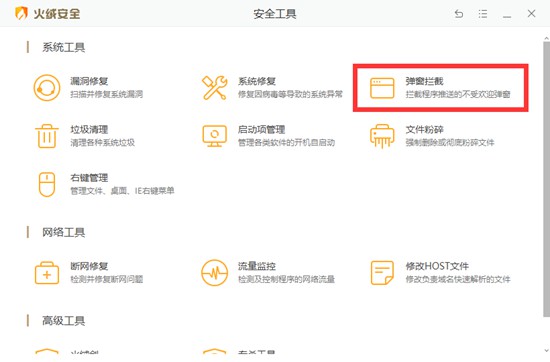
Task: Click the 系统工具 section heading
Action: coord(63,47)
